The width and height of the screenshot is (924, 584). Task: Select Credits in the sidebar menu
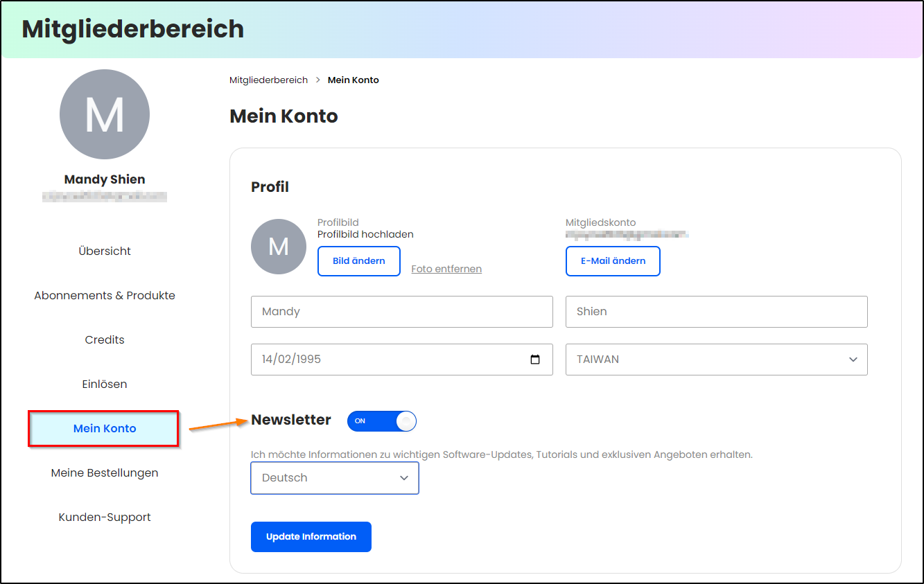pos(105,339)
